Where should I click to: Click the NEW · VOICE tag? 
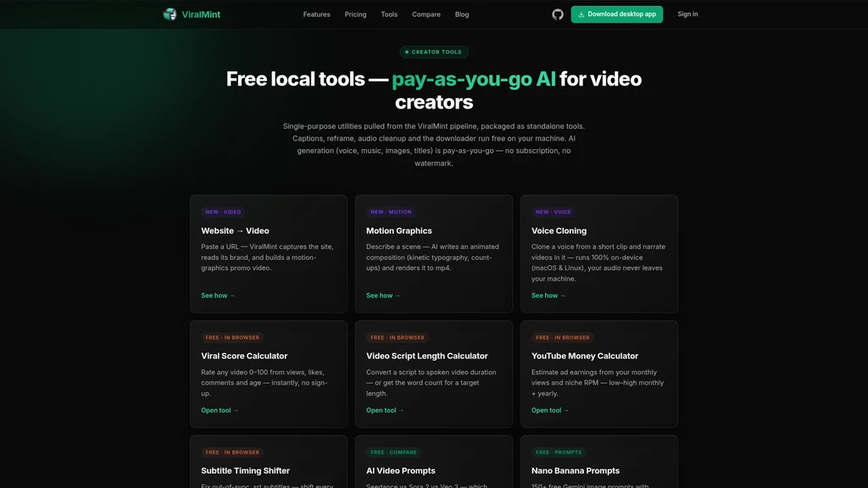pyautogui.click(x=553, y=212)
